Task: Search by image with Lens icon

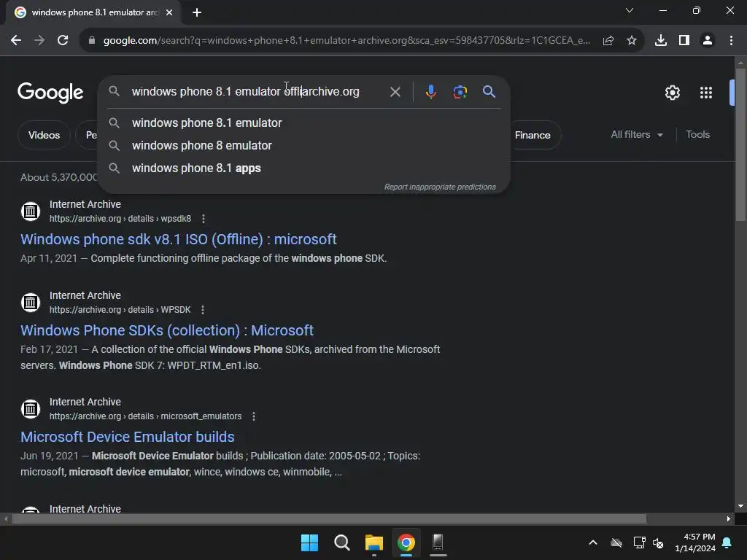Action: tap(460, 92)
